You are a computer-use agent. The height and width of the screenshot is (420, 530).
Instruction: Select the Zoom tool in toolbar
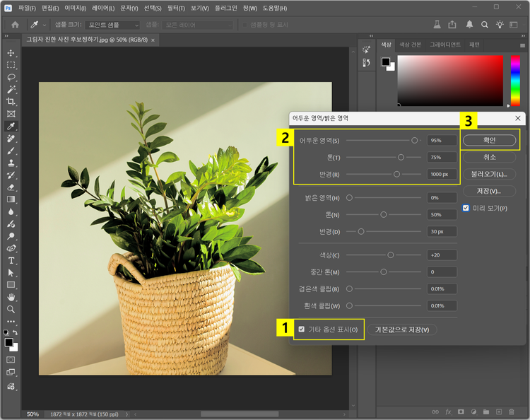[11, 309]
